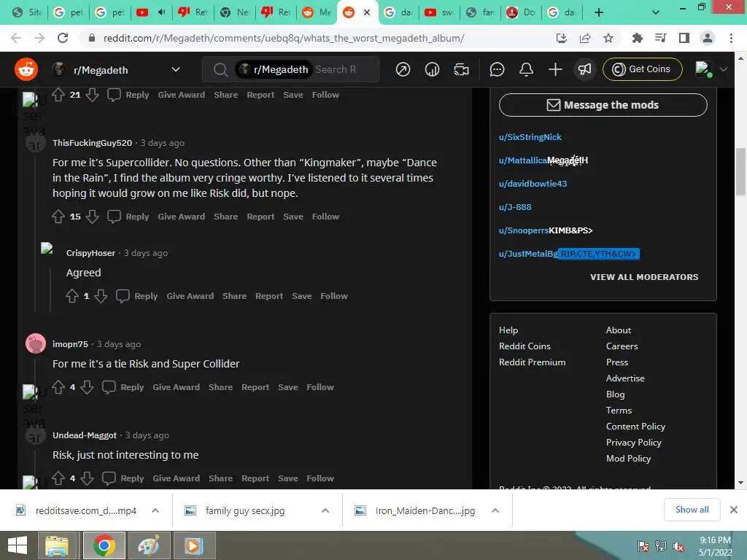
Task: Open the Content Policy link
Action: 635,427
